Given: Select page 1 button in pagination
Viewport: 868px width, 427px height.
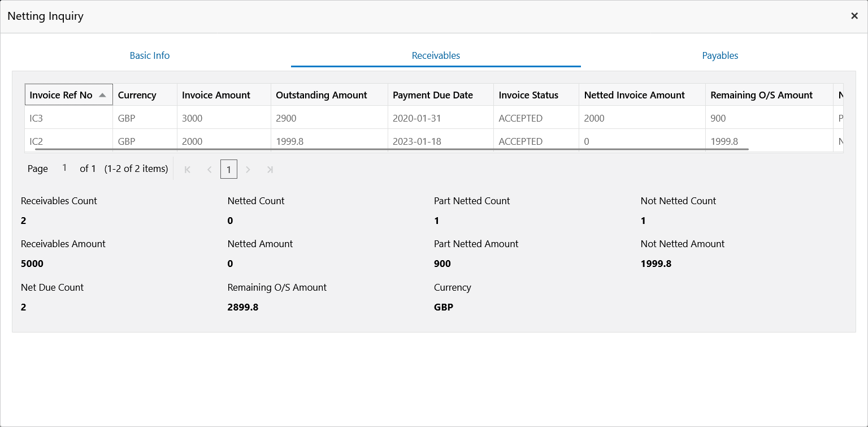Looking at the screenshot, I should pyautogui.click(x=229, y=169).
